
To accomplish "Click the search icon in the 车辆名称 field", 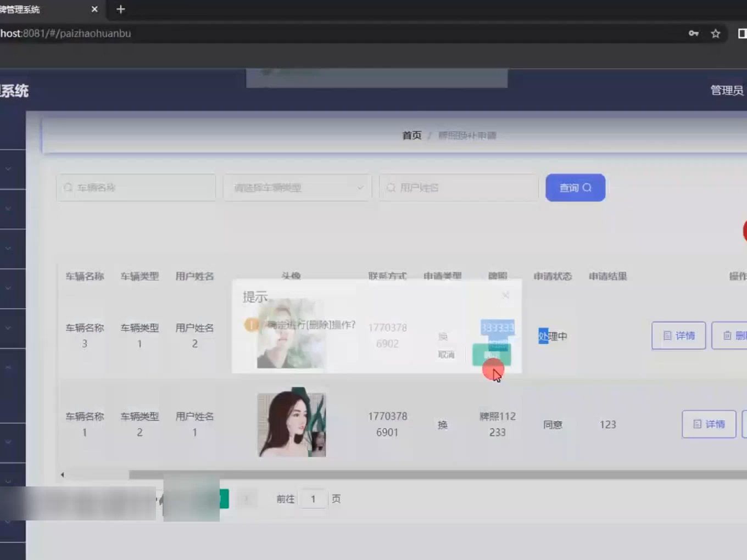I will point(68,187).
